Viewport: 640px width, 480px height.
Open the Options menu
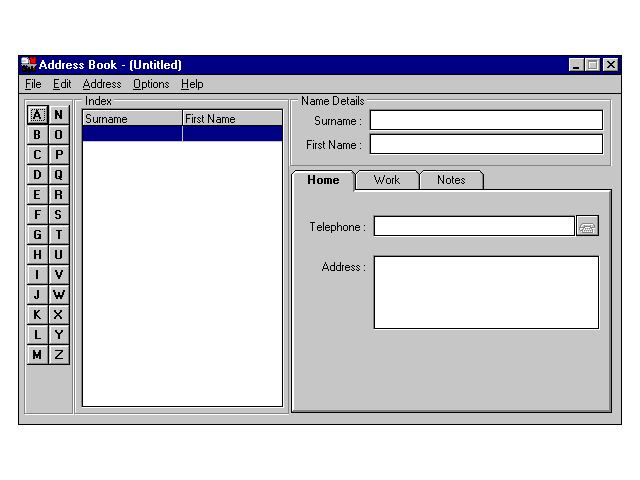click(x=151, y=84)
